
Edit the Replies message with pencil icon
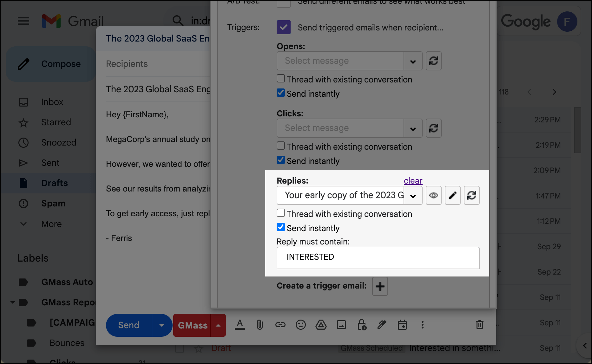[x=453, y=195]
